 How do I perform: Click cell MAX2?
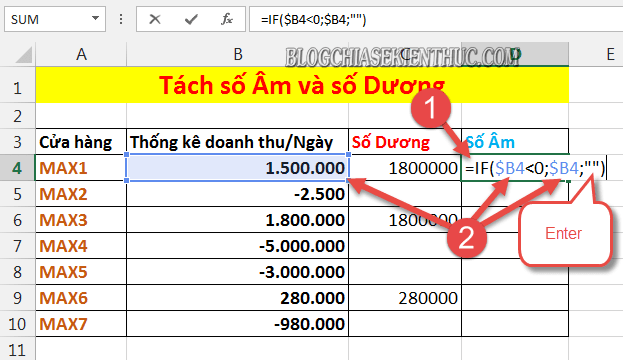81,194
